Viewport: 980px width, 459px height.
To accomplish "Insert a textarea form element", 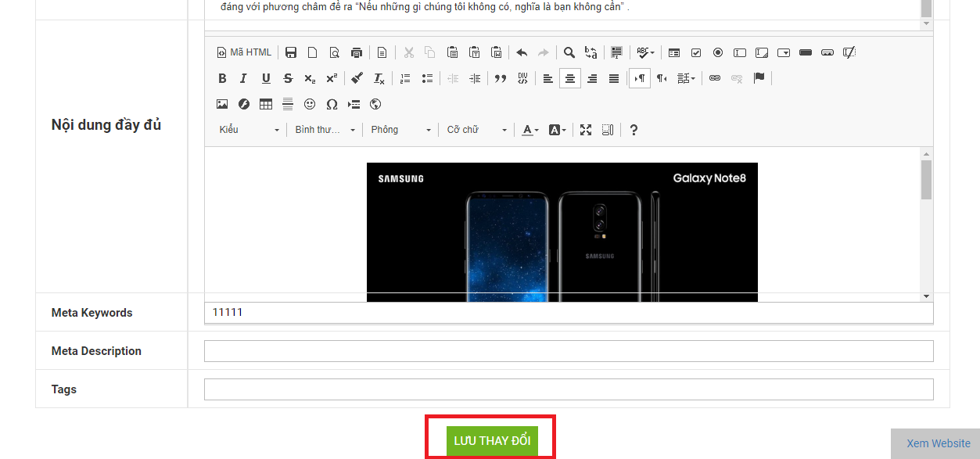I will coord(761,52).
